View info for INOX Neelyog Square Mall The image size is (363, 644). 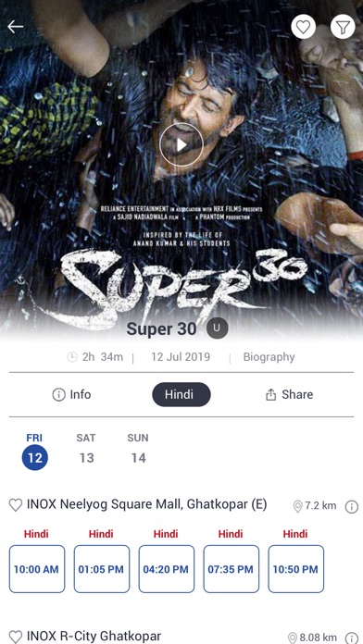(x=352, y=507)
